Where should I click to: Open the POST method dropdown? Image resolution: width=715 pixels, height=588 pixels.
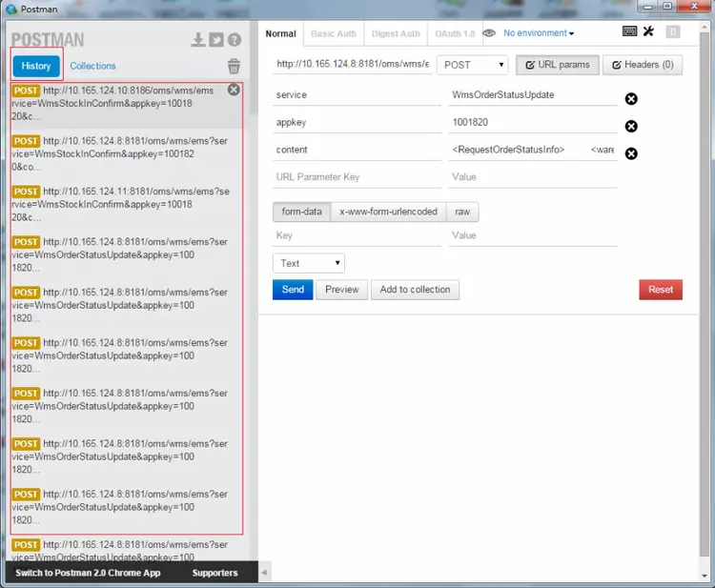(x=473, y=65)
